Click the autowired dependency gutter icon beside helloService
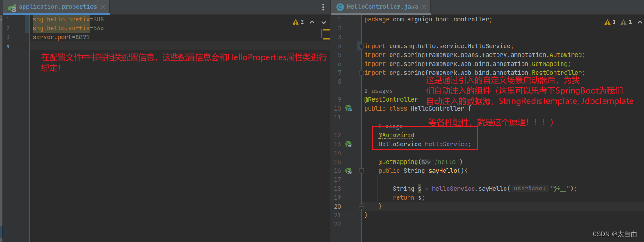644x242 pixels. coord(349,144)
